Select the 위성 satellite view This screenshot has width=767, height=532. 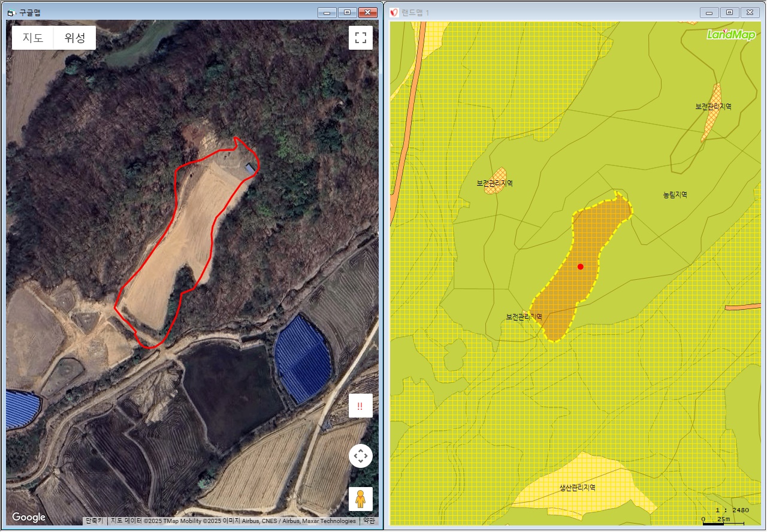75,38
